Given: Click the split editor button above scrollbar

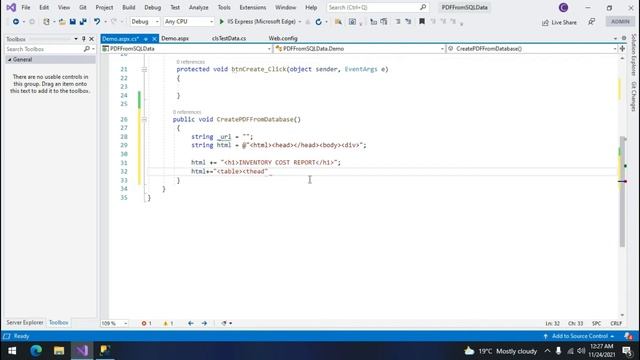Looking at the screenshot, I should pos(622,49).
